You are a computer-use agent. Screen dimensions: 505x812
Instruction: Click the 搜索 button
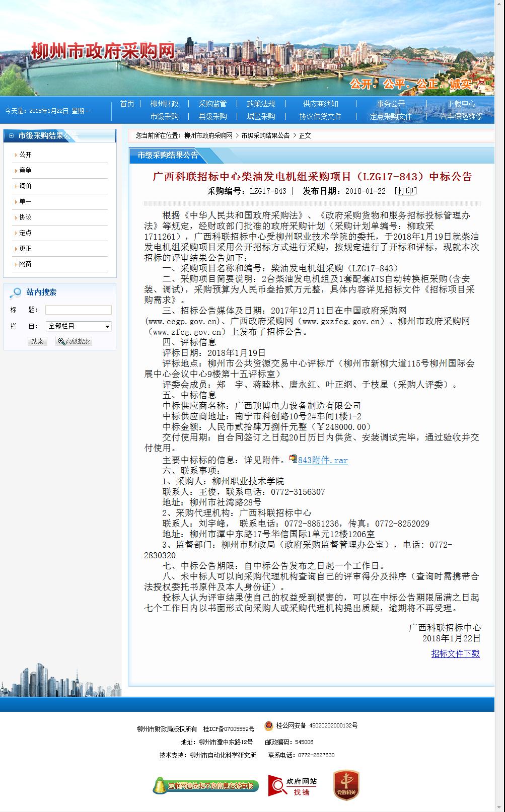(37, 341)
